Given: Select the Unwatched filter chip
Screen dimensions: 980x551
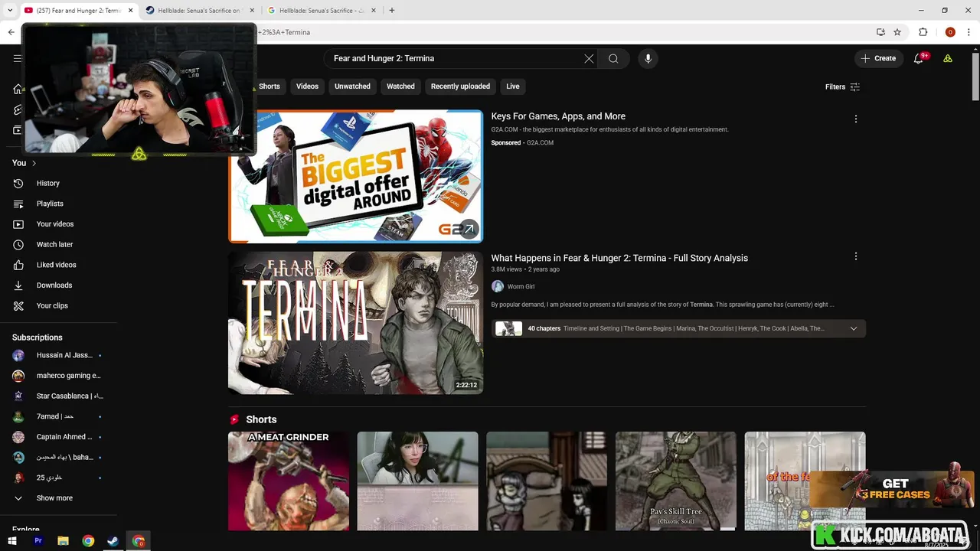Looking at the screenshot, I should click(x=352, y=86).
